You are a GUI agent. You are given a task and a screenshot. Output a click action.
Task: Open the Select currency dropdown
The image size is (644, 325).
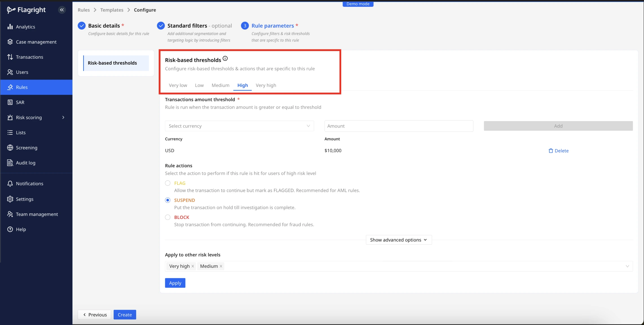point(239,126)
